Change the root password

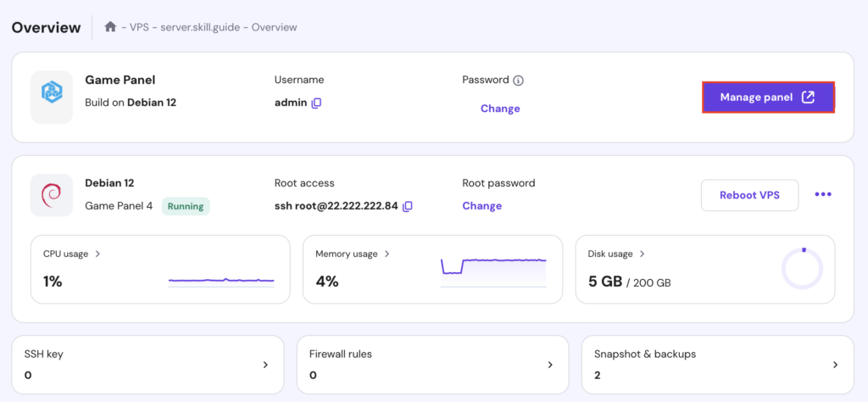(481, 206)
